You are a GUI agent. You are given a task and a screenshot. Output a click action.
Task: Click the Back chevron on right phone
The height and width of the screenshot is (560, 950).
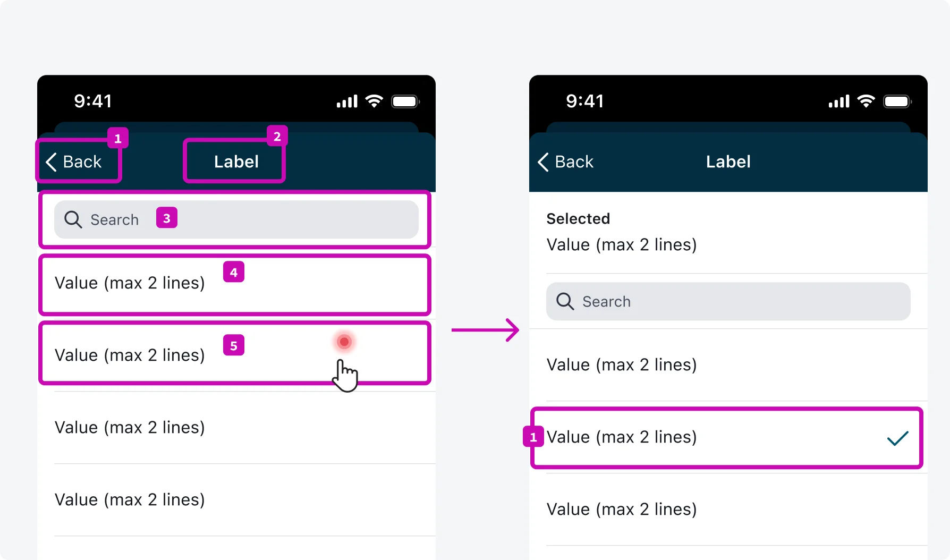tap(543, 162)
